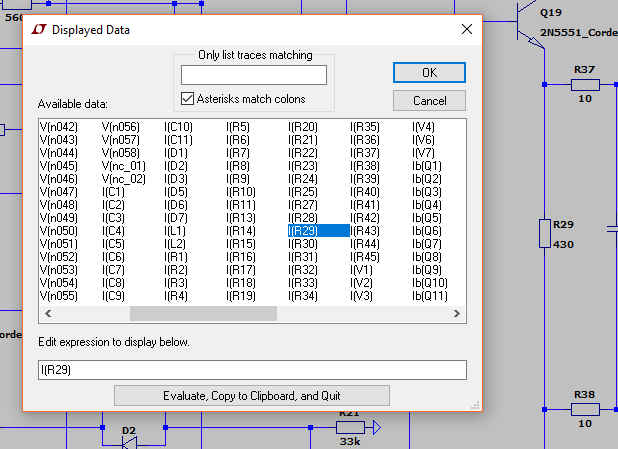Select trace I(V3)
Image resolution: width=618 pixels, height=449 pixels.
pyautogui.click(x=361, y=296)
